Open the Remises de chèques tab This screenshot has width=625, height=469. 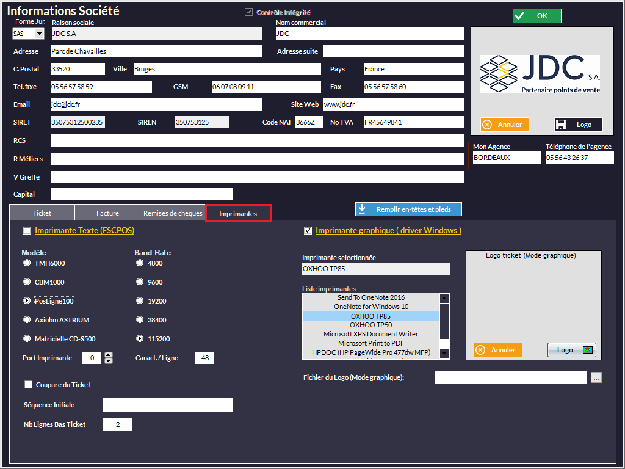(172, 213)
